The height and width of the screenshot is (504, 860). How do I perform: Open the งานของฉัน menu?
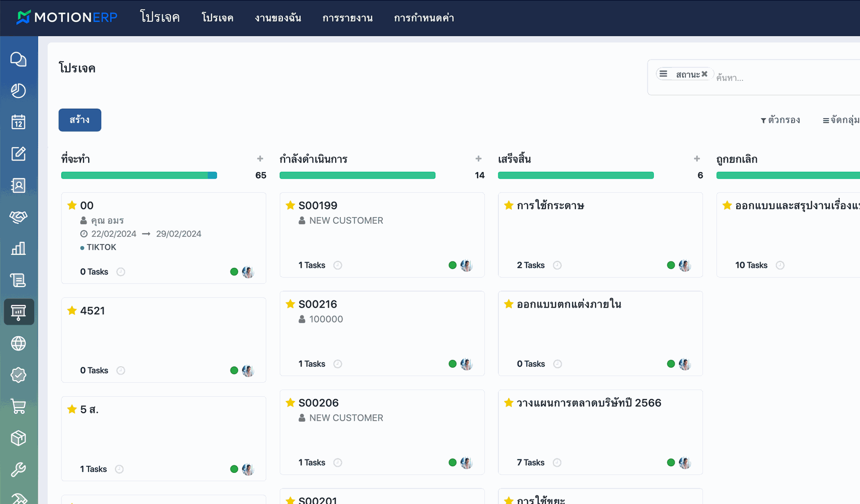click(278, 18)
